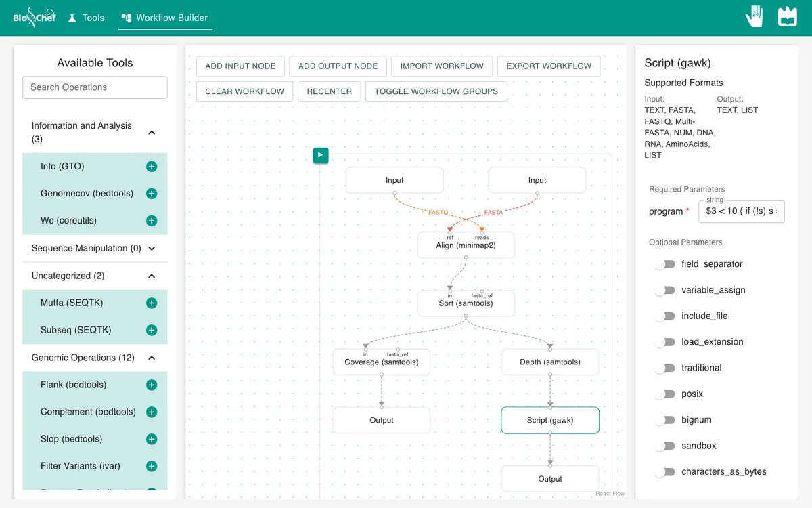
Task: Open the Tools tab
Action: click(86, 18)
